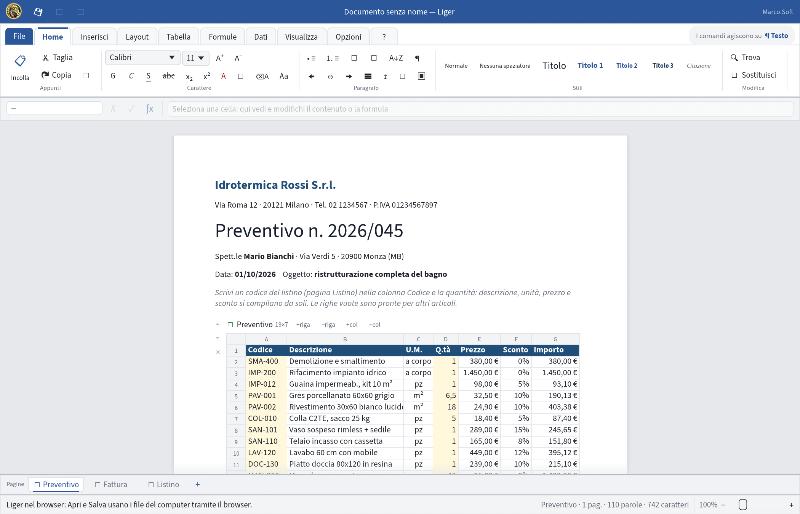Viewport: 800px width, 514px height.
Task: Click the Incolla paste icon
Action: (x=20, y=61)
